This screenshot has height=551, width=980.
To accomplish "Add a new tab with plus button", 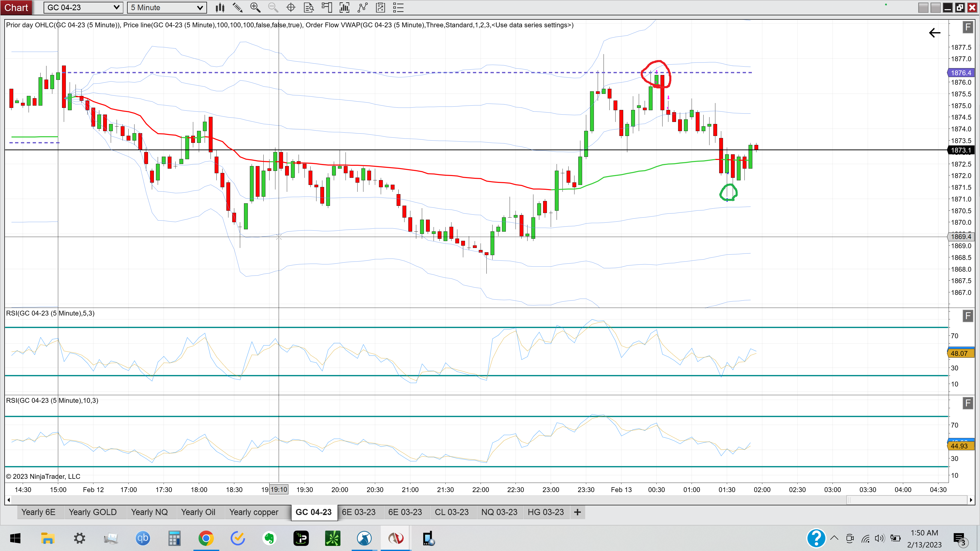I will 577,512.
